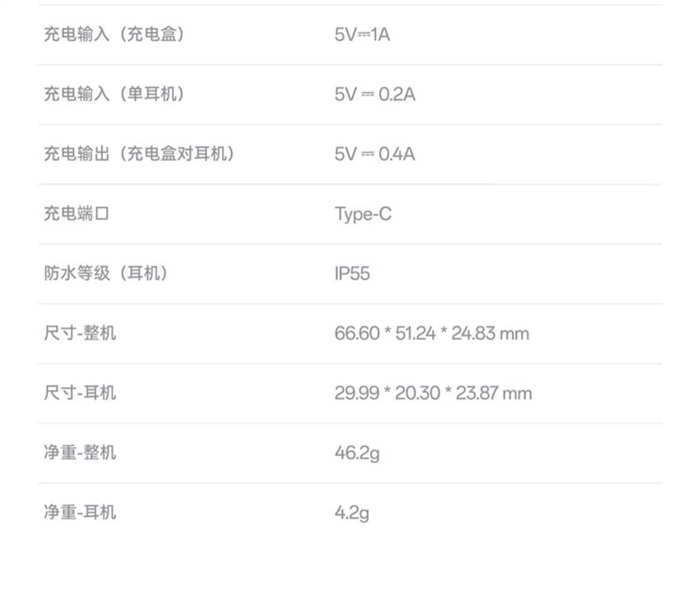Select the Type-C value text
Viewport: 700px width, 592px height.
[x=363, y=214]
